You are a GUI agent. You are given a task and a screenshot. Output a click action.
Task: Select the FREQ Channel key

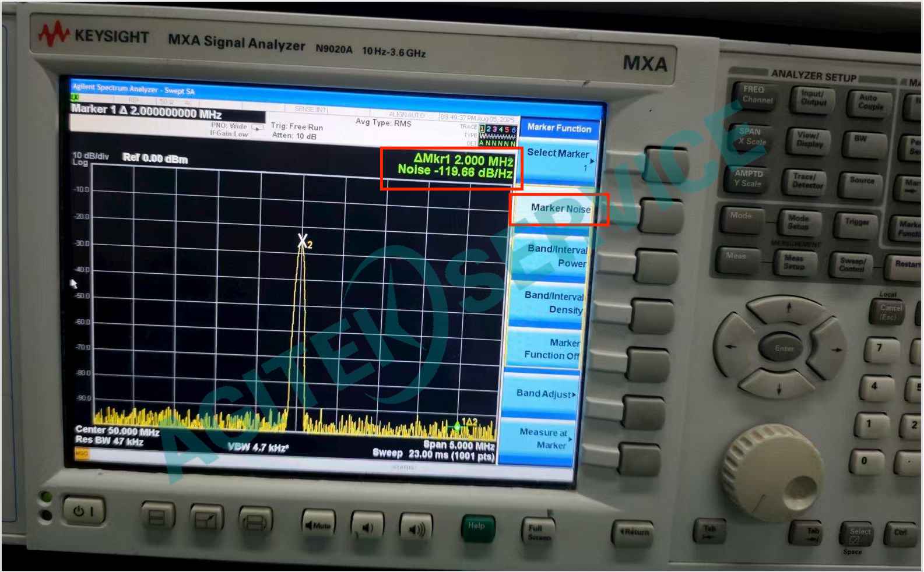[756, 95]
